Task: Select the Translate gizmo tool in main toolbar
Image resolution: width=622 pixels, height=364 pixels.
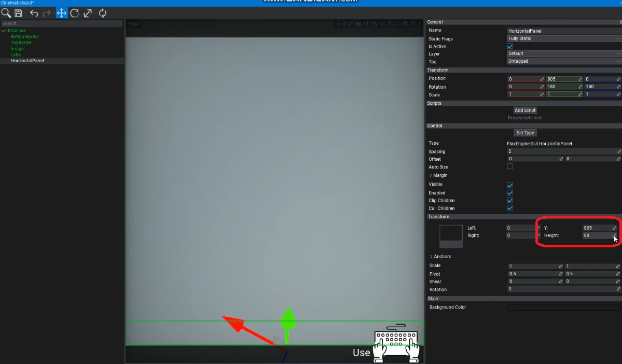Action: point(62,13)
